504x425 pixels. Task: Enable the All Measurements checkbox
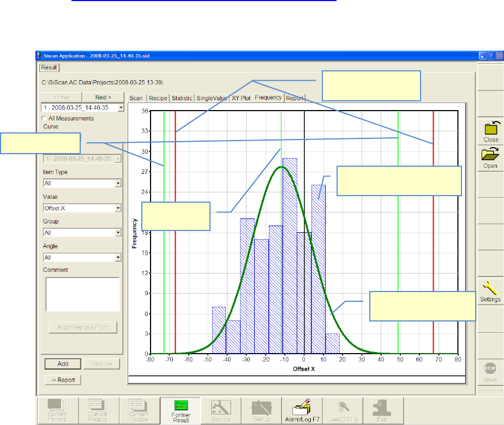[45, 118]
